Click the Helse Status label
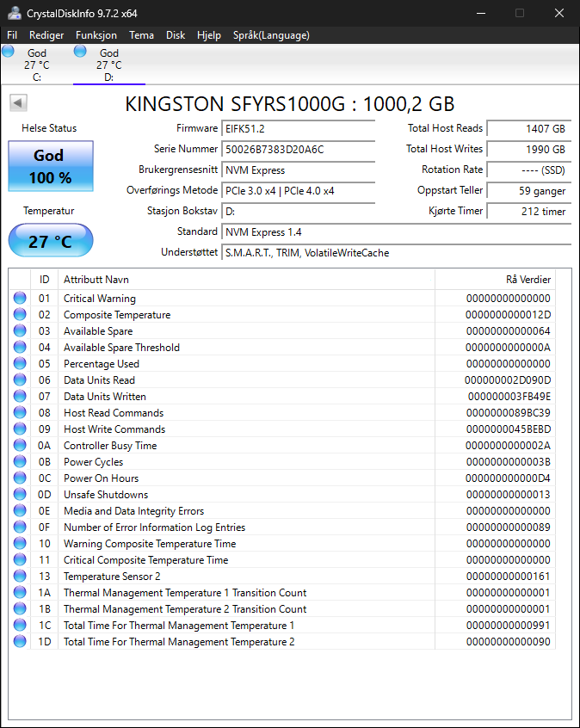Image resolution: width=580 pixels, height=728 pixels. [x=49, y=128]
